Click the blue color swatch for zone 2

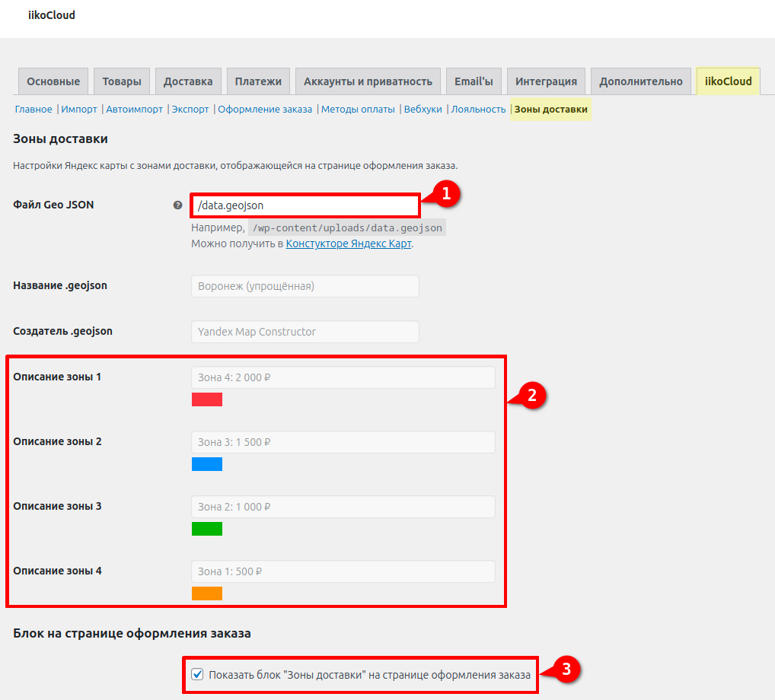click(207, 464)
